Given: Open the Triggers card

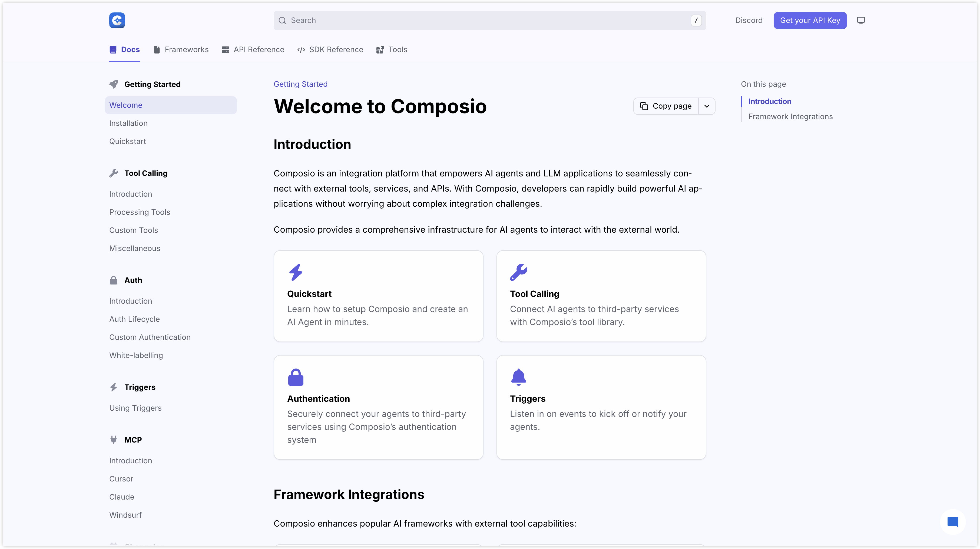Looking at the screenshot, I should (601, 408).
